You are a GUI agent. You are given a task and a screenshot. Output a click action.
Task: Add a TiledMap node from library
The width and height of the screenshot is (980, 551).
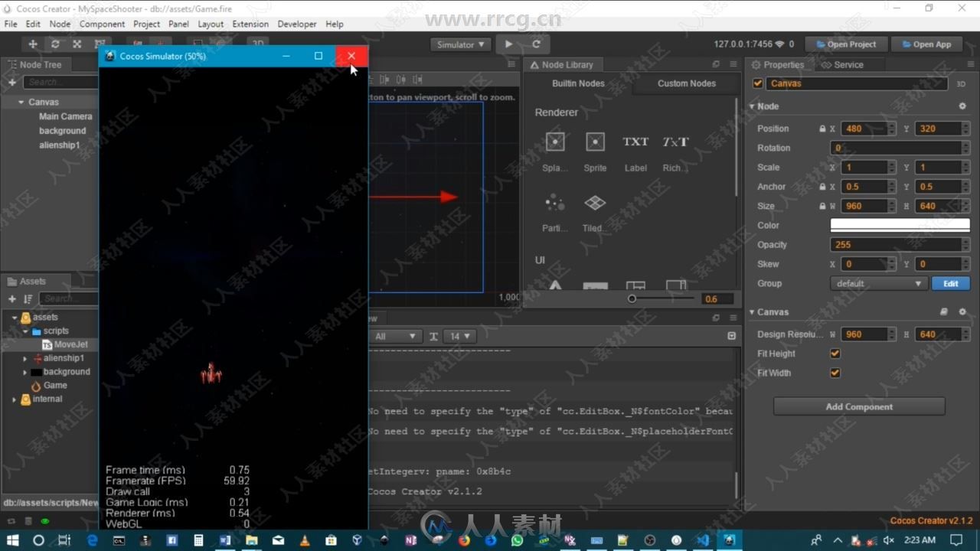595,212
